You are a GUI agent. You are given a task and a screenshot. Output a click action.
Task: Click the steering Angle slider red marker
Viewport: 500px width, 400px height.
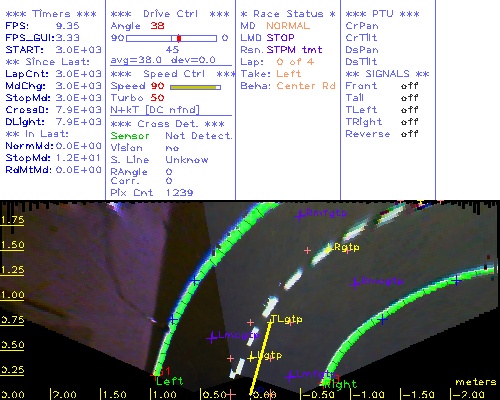point(179,38)
